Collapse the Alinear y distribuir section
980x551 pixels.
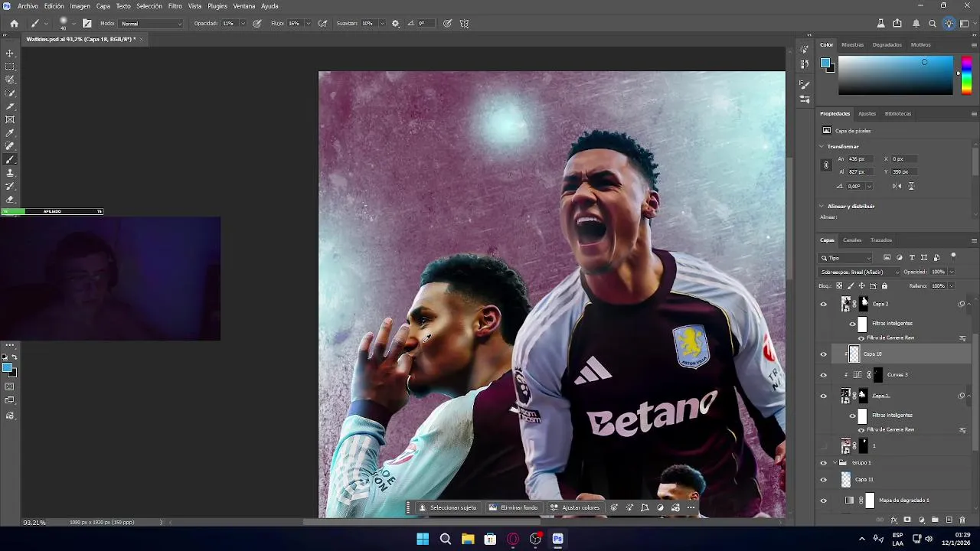tap(822, 206)
